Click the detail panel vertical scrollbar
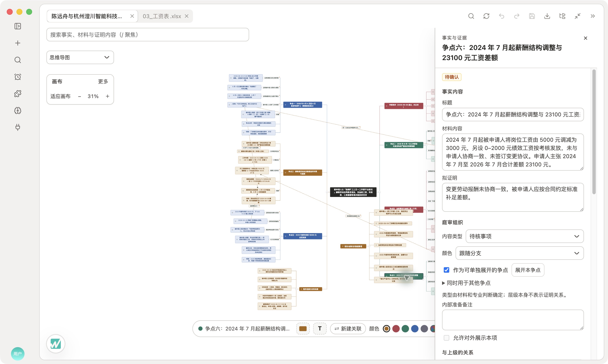The image size is (608, 364). coord(594,132)
